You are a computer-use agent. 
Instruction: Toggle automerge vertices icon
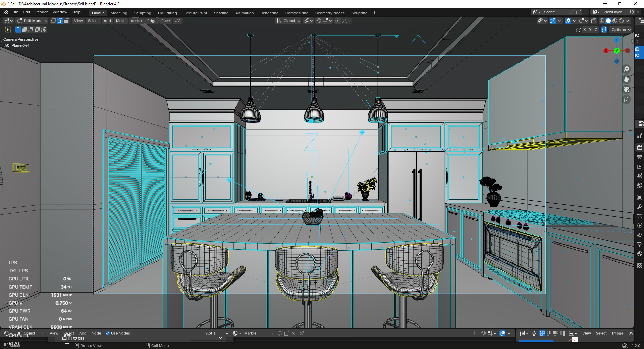[604, 29]
